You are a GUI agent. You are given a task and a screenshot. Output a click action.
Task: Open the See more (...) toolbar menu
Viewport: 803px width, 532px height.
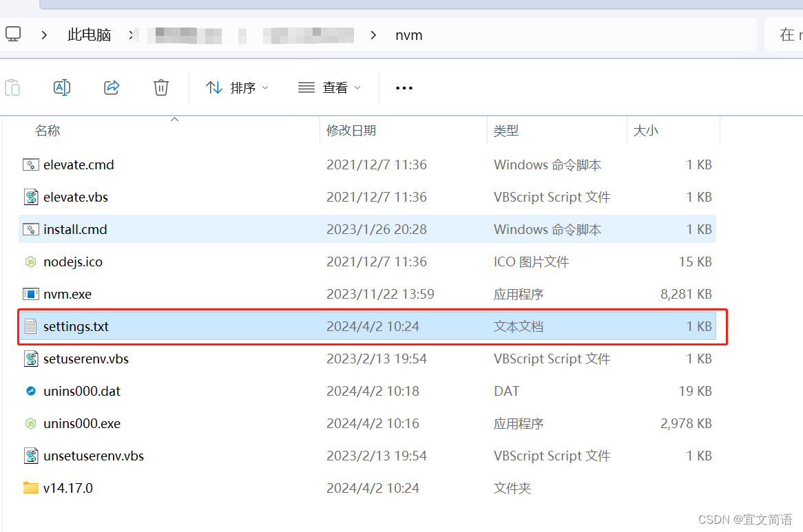(404, 87)
